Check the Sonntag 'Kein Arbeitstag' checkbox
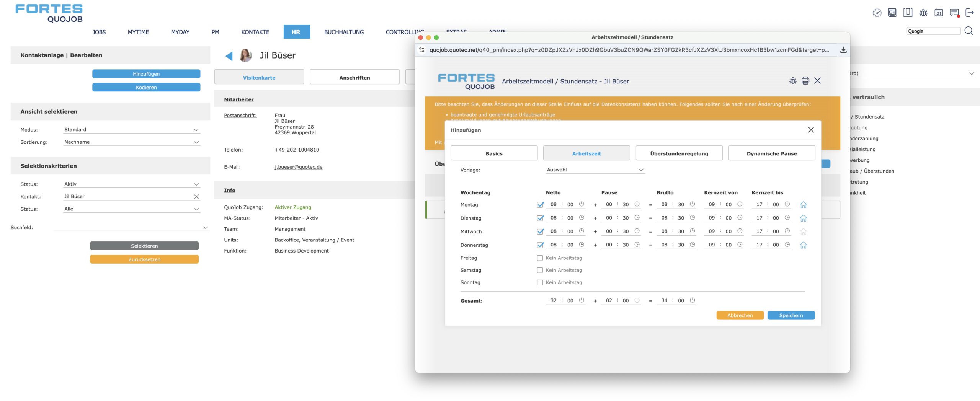Image resolution: width=980 pixels, height=401 pixels. click(x=540, y=282)
